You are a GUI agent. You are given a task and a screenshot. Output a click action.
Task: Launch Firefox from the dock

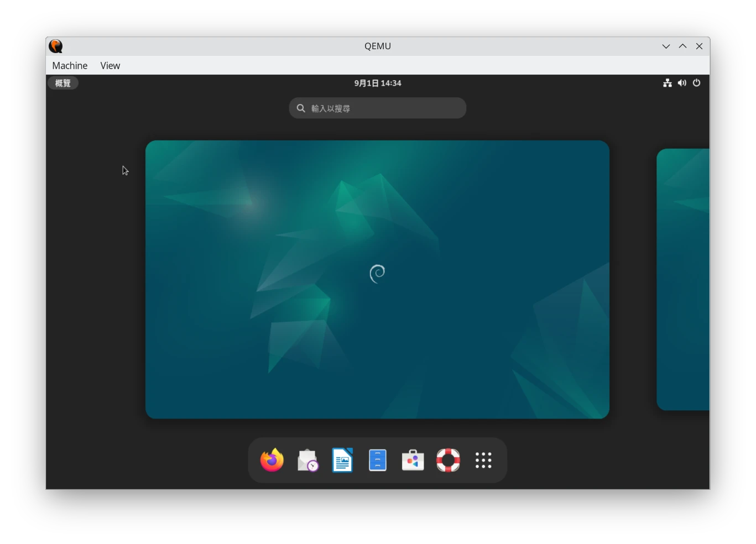pos(272,460)
